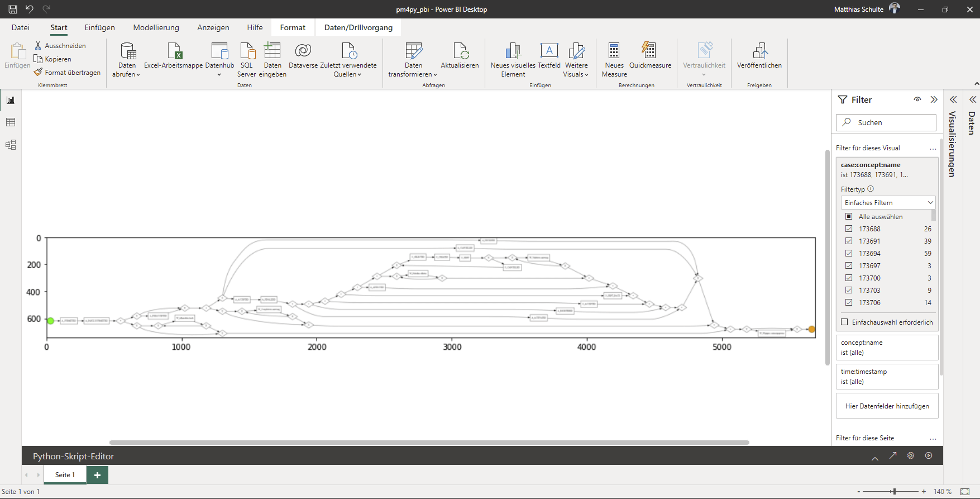Open Weitere Visuals dropdown

[x=576, y=74]
